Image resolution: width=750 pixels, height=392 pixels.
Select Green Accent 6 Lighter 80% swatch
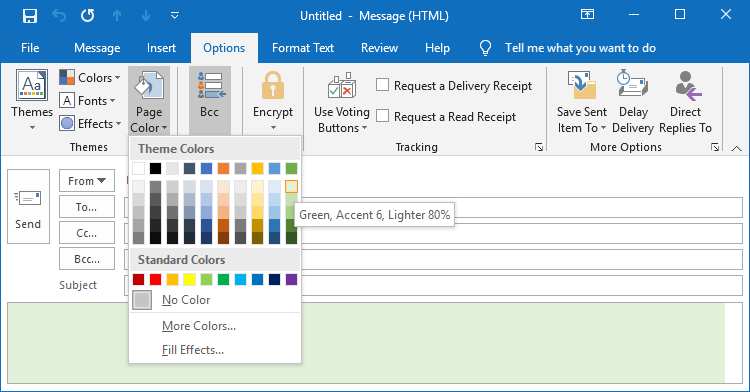click(x=291, y=186)
